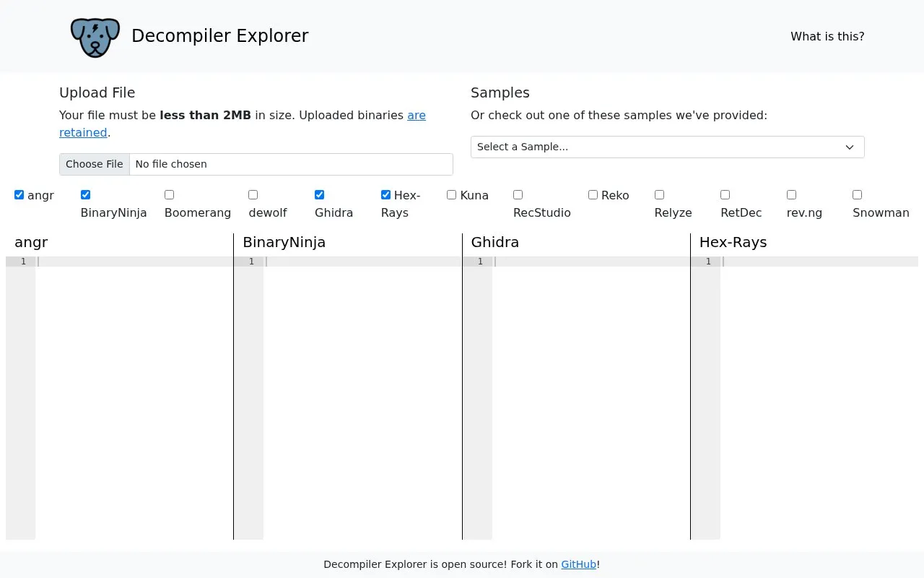Screen dimensions: 924x578
Task: Open the "What is this?" link
Action: 827,36
